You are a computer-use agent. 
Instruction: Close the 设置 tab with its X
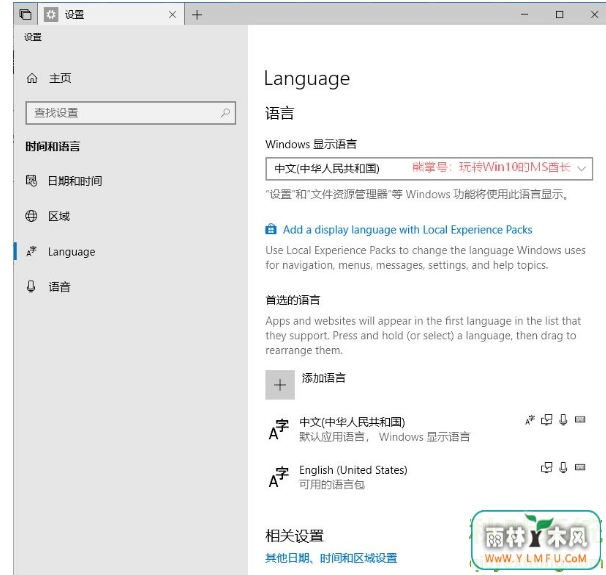pyautogui.click(x=173, y=15)
